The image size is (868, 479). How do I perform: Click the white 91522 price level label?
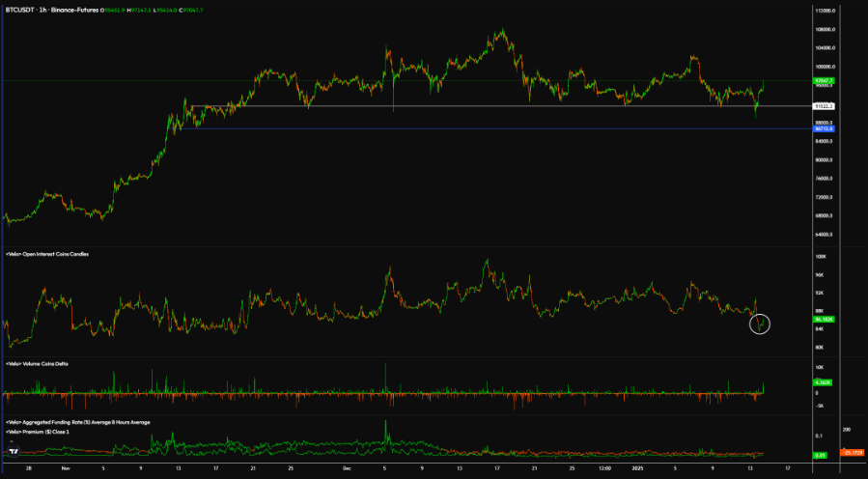tap(824, 106)
